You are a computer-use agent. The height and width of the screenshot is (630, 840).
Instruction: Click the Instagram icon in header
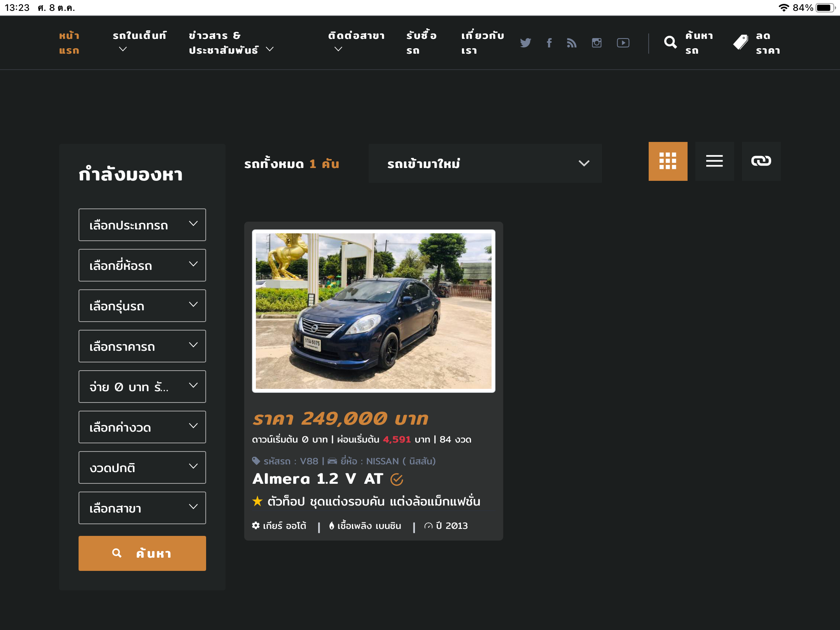click(x=597, y=43)
